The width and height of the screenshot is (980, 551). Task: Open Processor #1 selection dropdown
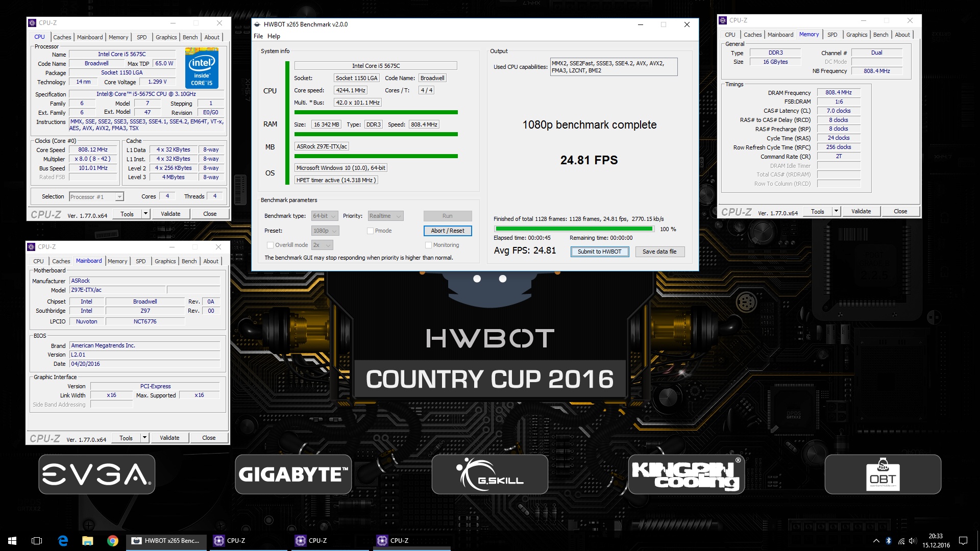point(96,197)
